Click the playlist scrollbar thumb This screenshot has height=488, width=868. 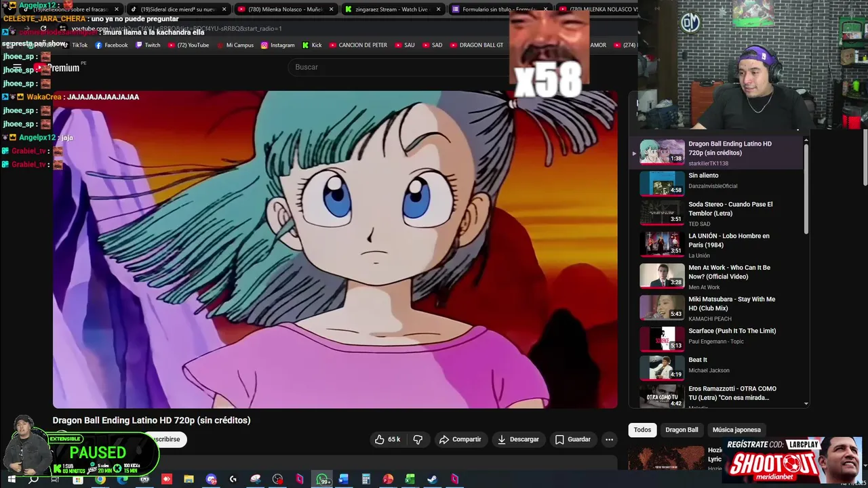(806, 190)
